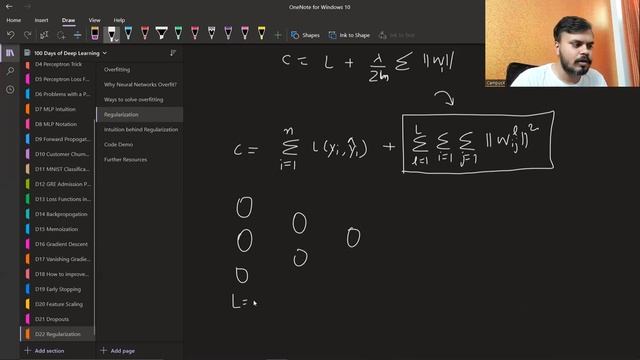Click the back arrow in title bar
640x360 pixels.
coord(9,7)
